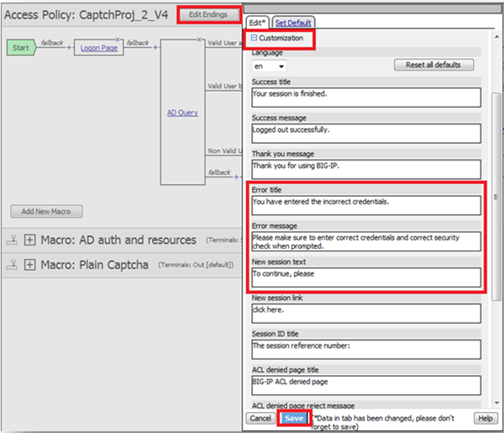Edit the ACL denied page title field

(366, 386)
